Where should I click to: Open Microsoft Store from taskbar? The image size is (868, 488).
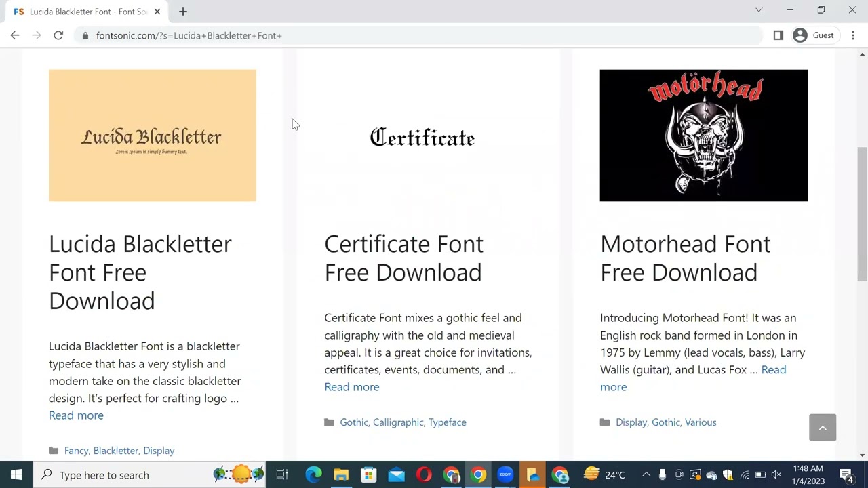click(368, 475)
